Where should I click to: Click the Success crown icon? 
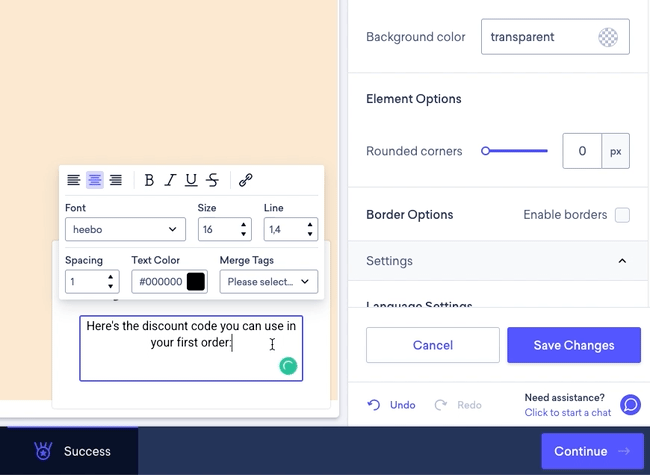click(x=43, y=451)
